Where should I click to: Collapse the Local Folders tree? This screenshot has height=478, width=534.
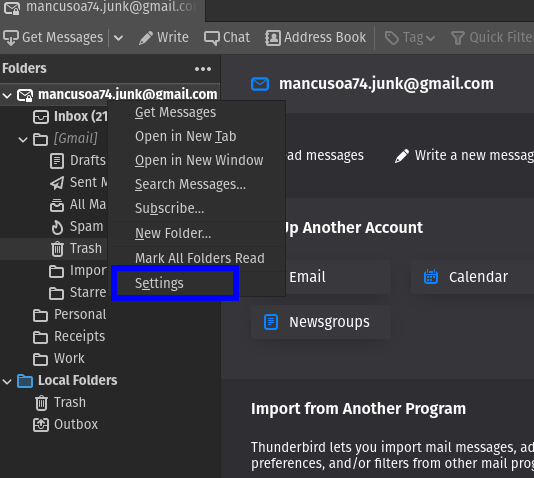coord(7,381)
